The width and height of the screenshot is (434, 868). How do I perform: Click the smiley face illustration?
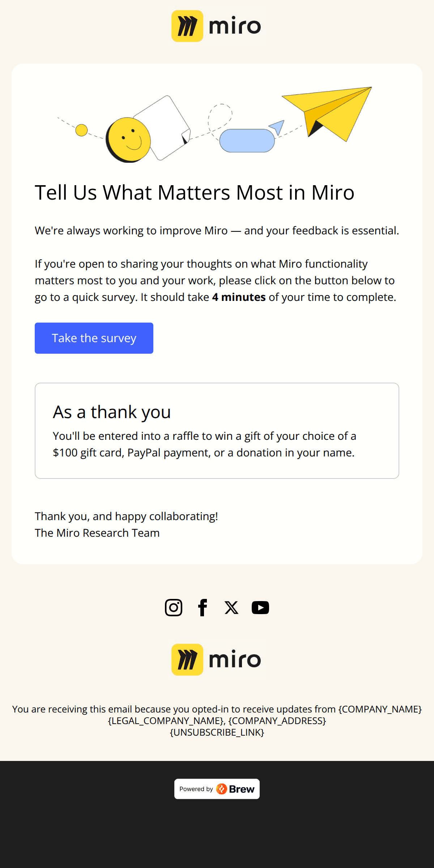(129, 139)
